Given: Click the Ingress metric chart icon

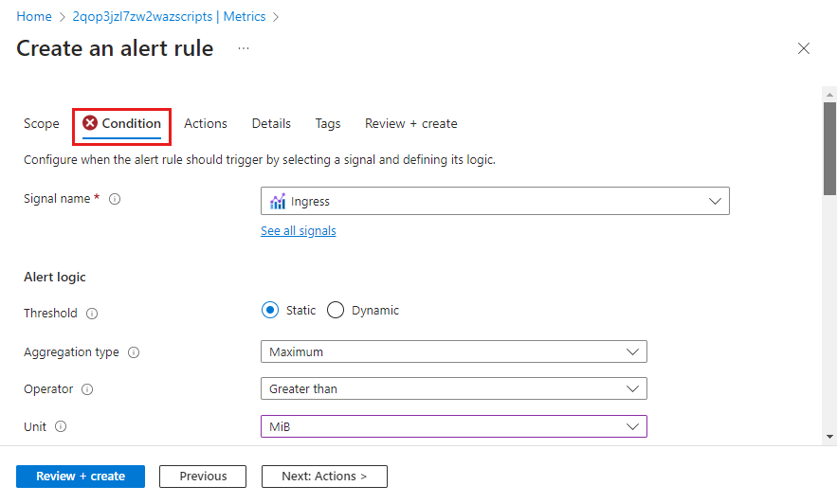Looking at the screenshot, I should click(278, 202).
